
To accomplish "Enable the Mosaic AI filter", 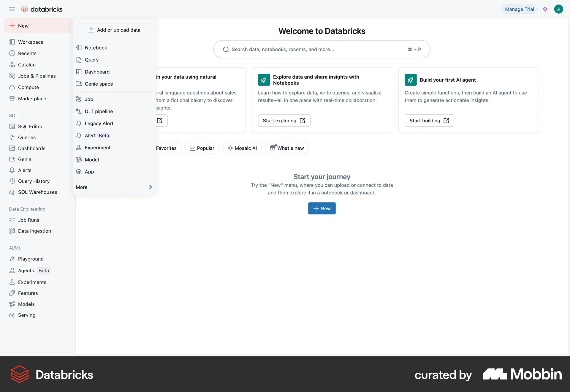I will click(242, 148).
